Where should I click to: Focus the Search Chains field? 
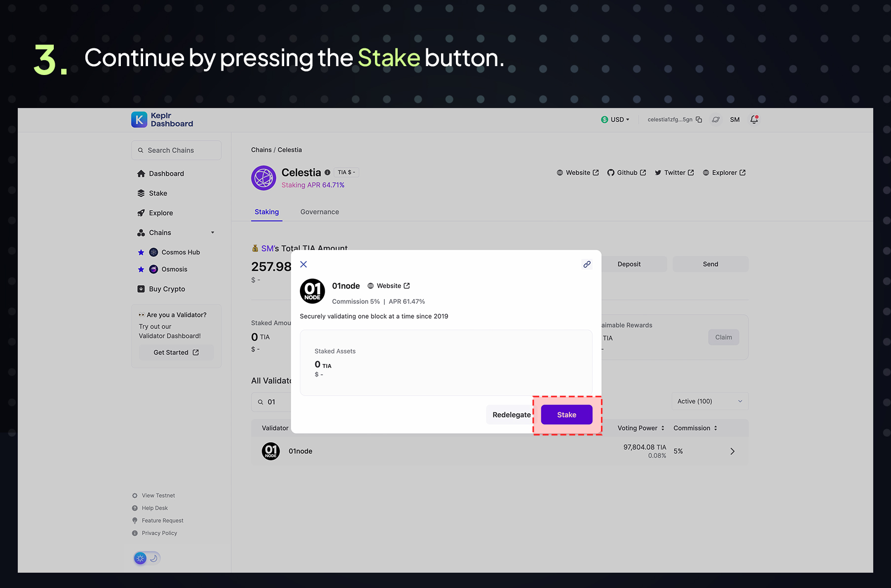(176, 150)
